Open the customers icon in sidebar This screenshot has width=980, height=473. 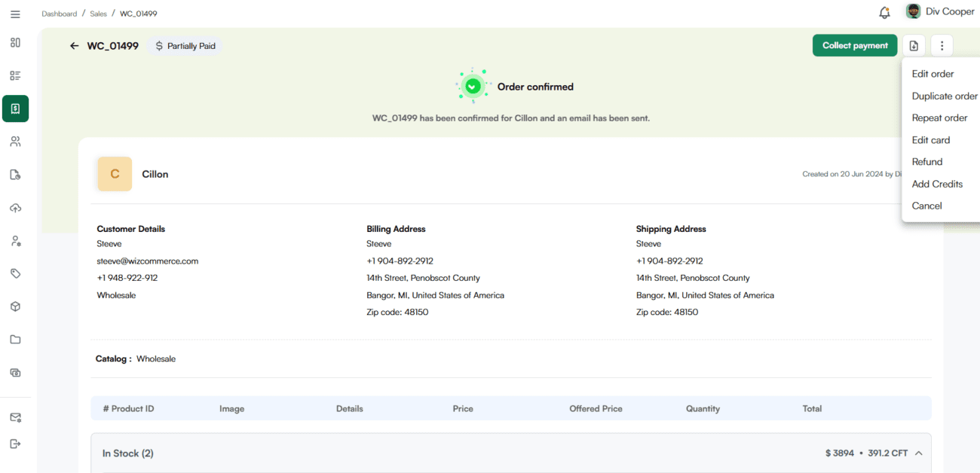pos(15,142)
